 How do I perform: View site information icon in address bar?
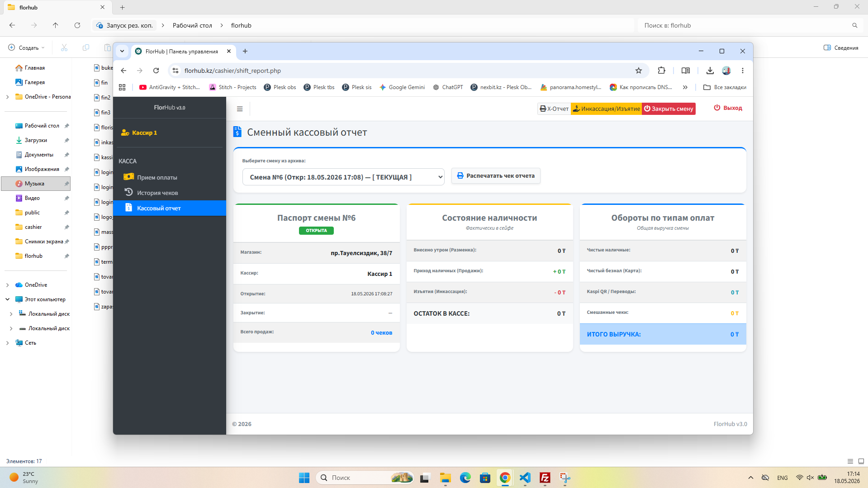pos(175,71)
